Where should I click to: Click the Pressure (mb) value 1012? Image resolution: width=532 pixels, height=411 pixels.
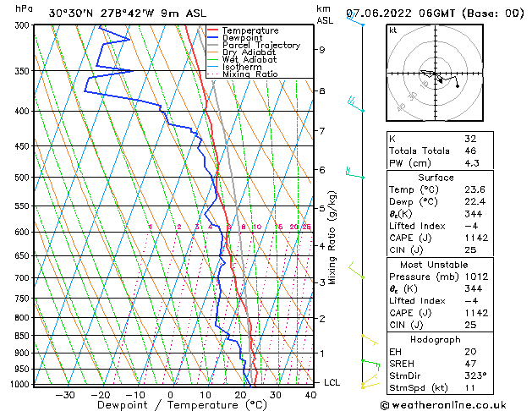click(476, 277)
